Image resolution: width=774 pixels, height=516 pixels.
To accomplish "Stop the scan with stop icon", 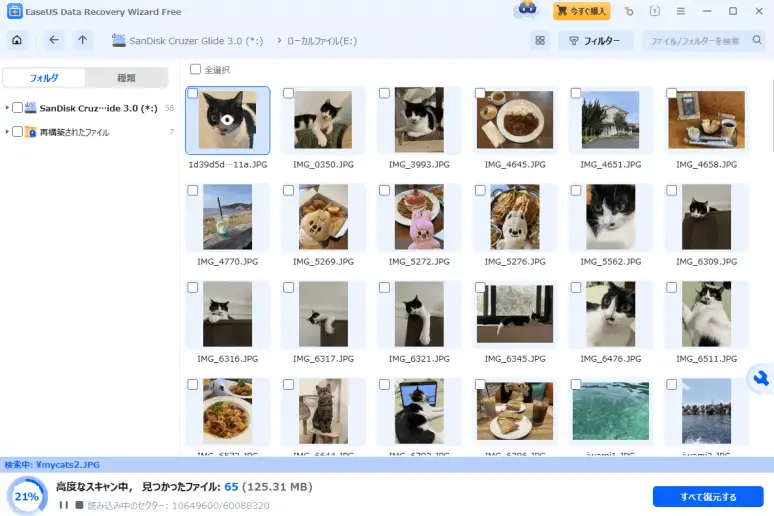I will [79, 505].
